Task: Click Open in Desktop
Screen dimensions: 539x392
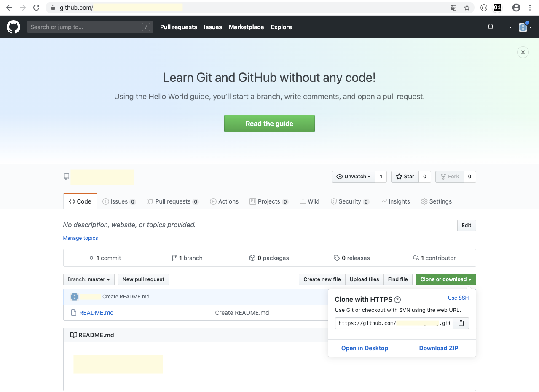Action: tap(365, 348)
